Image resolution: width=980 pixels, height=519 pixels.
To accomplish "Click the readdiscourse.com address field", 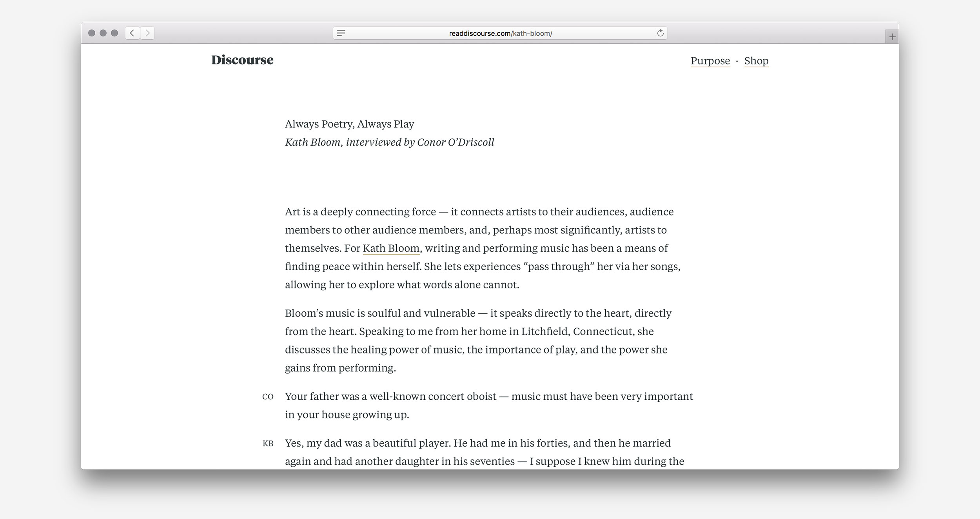I will tap(500, 33).
